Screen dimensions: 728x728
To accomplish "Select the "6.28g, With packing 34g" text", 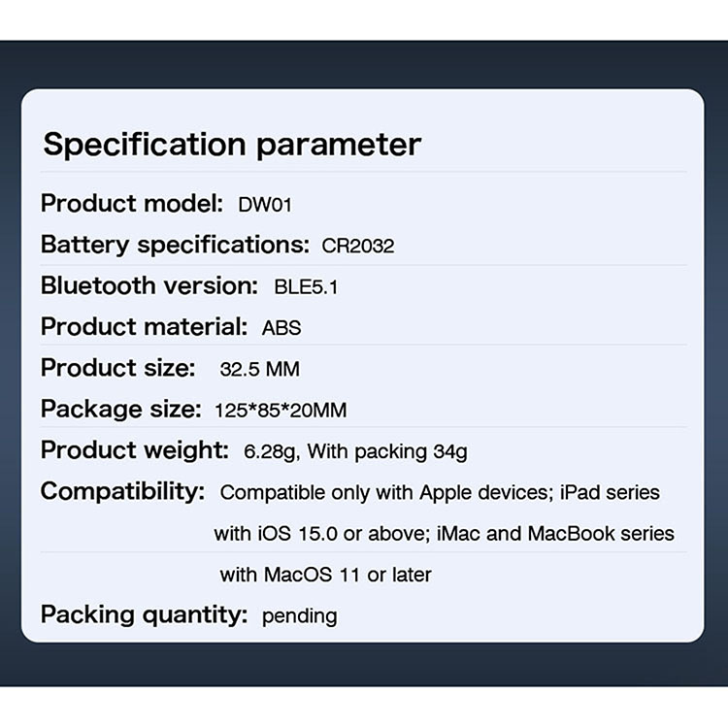I will [x=356, y=451].
